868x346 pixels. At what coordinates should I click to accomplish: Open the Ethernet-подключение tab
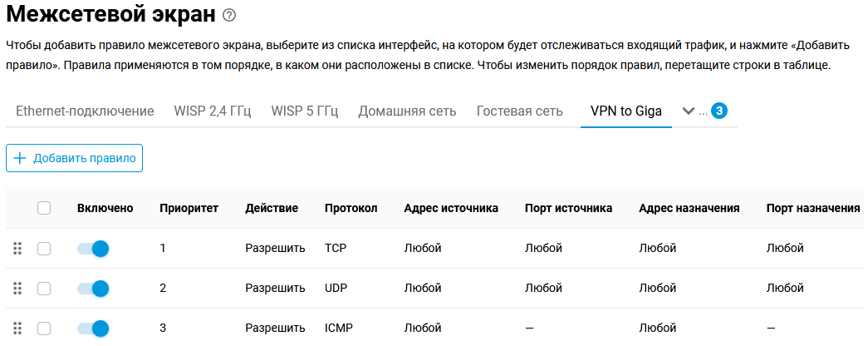point(85,111)
